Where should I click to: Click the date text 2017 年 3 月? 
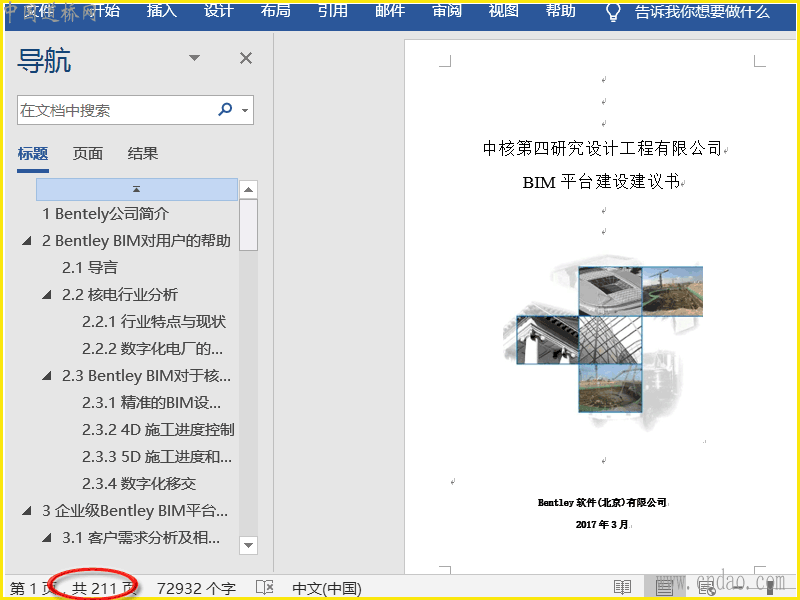tap(602, 524)
